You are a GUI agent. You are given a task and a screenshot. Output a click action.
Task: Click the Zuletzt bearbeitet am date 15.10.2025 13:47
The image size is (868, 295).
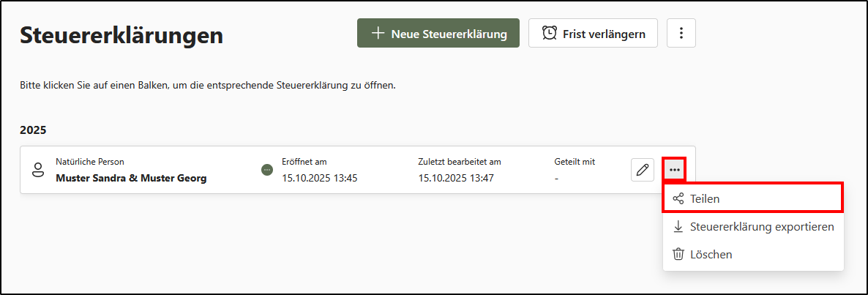point(456,178)
